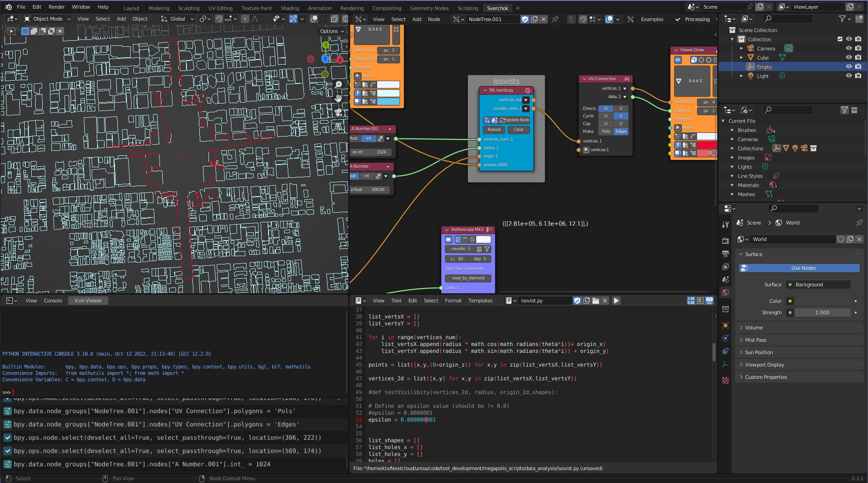
Task: Click the viewport zoom magnifier gizmo
Action: coord(339,85)
